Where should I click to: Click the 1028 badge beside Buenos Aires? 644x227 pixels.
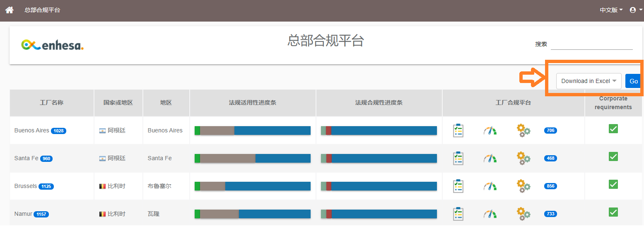[58, 131]
